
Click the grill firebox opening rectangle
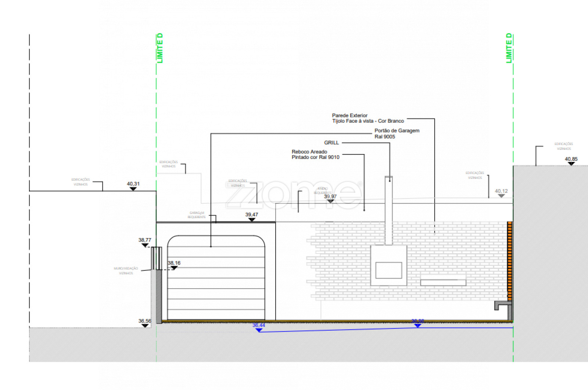tap(388, 270)
